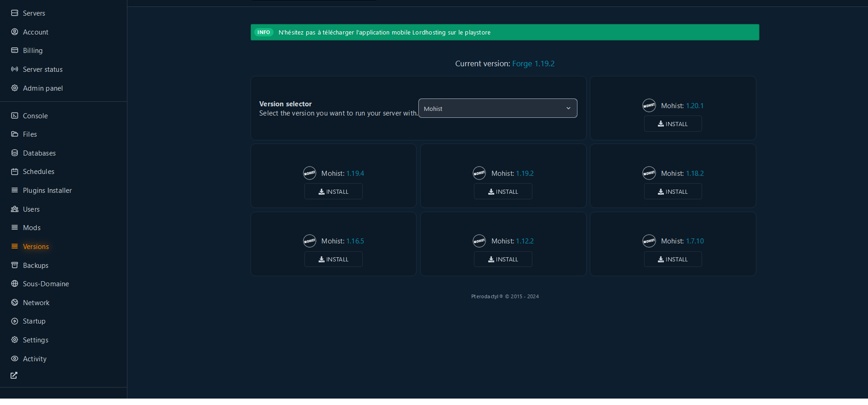This screenshot has width=868, height=405.
Task: Open the Files page label
Action: pos(30,134)
